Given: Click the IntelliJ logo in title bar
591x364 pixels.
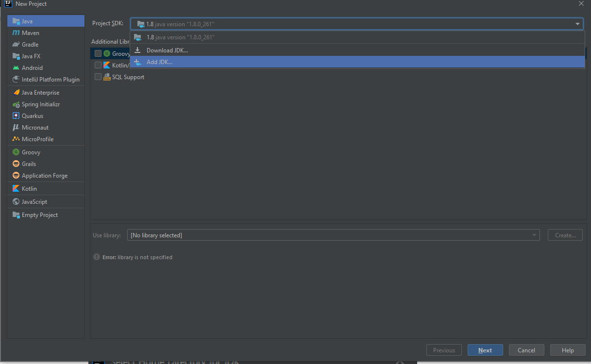Looking at the screenshot, I should pyautogui.click(x=8, y=3).
